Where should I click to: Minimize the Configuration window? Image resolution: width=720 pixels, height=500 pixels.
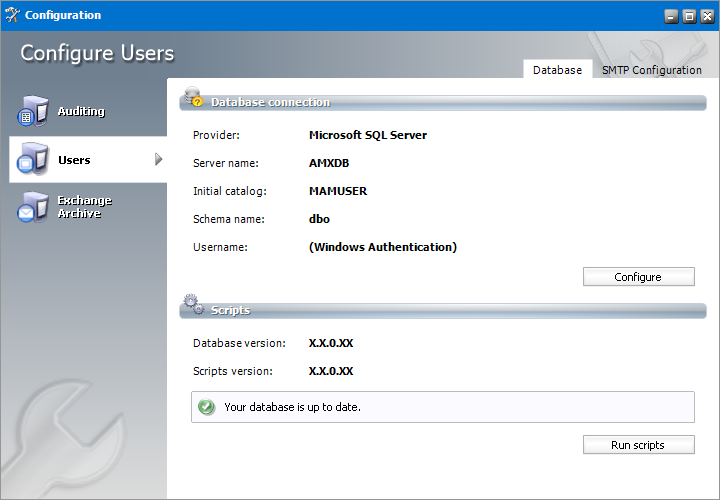[671, 16]
